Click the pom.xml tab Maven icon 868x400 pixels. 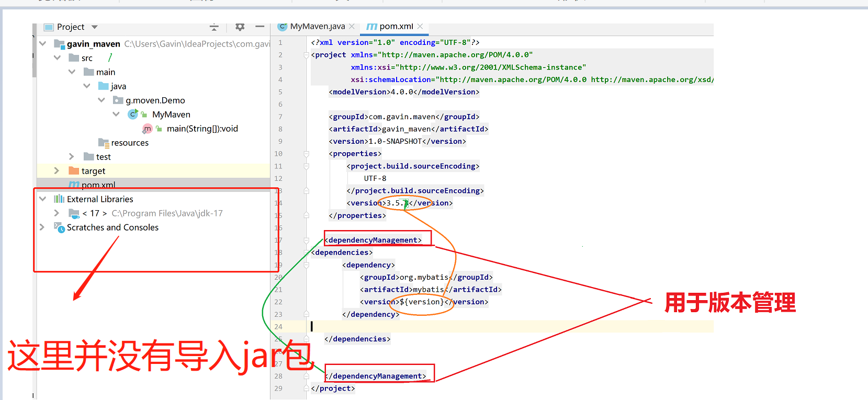coord(371,26)
